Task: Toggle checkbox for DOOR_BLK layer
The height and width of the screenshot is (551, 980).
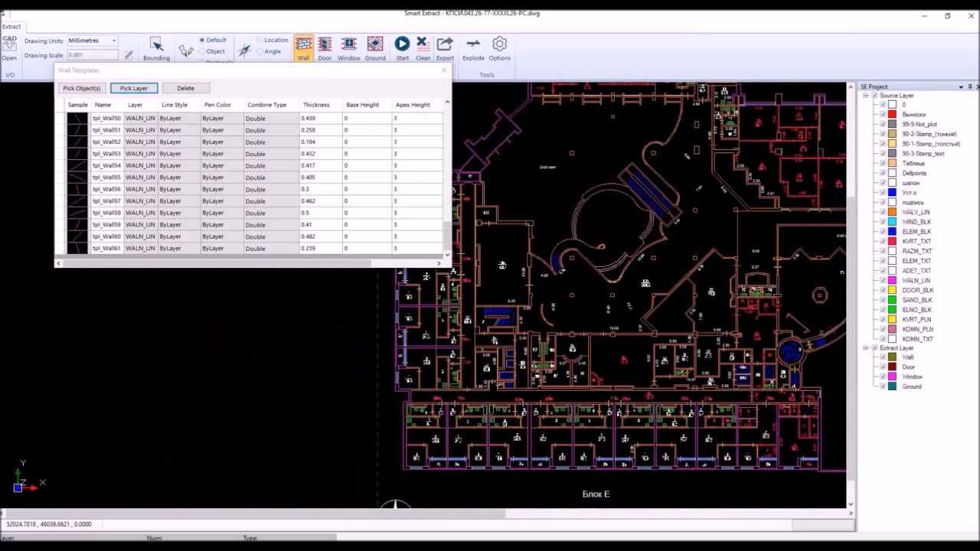Action: click(x=883, y=290)
